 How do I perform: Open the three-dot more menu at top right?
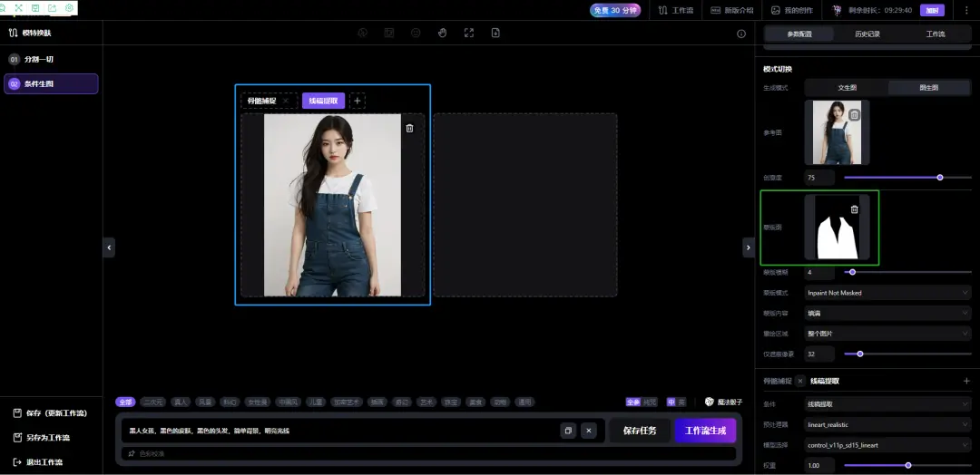pyautogui.click(x=966, y=10)
